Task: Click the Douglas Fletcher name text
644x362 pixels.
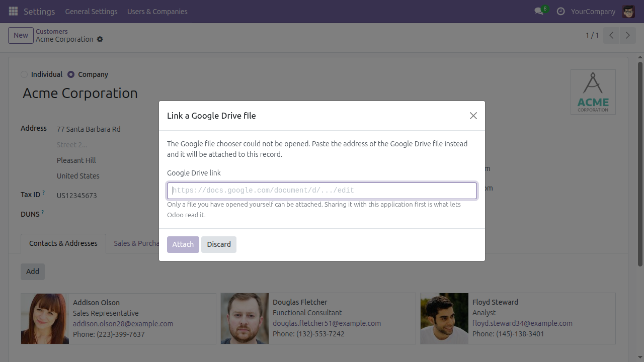Action: (300, 302)
